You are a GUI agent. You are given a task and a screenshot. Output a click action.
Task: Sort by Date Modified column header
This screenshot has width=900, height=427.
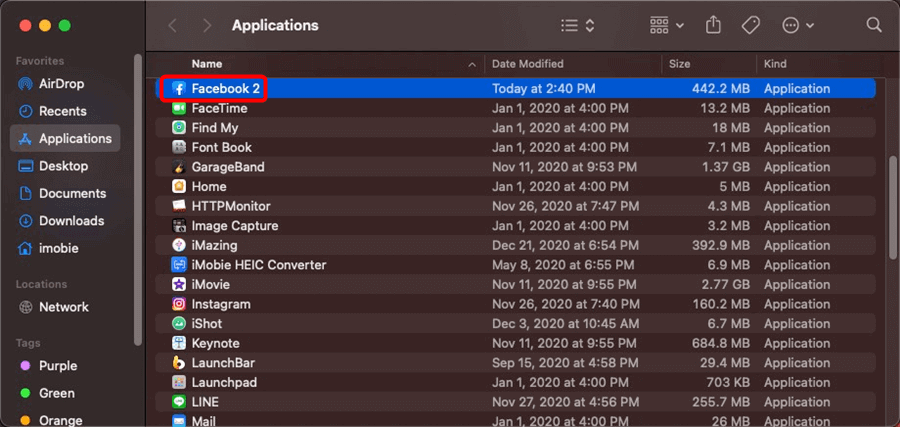tap(527, 64)
